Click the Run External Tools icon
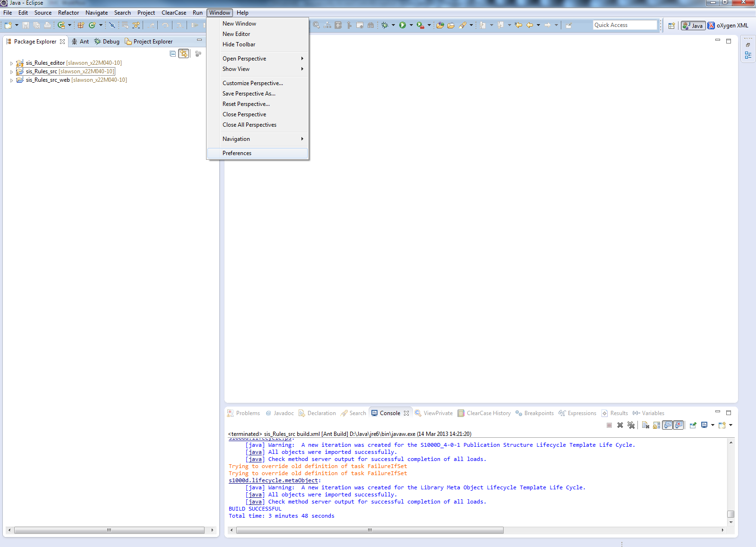Image resolution: width=756 pixels, height=547 pixels. point(420,25)
